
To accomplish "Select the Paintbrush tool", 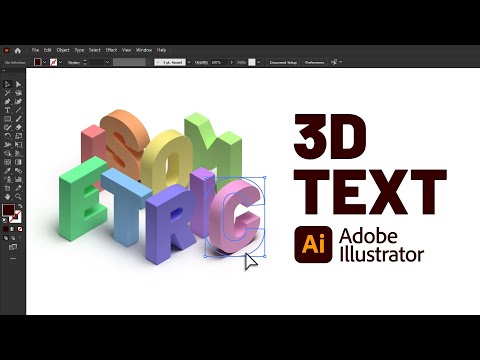I will point(18,119).
